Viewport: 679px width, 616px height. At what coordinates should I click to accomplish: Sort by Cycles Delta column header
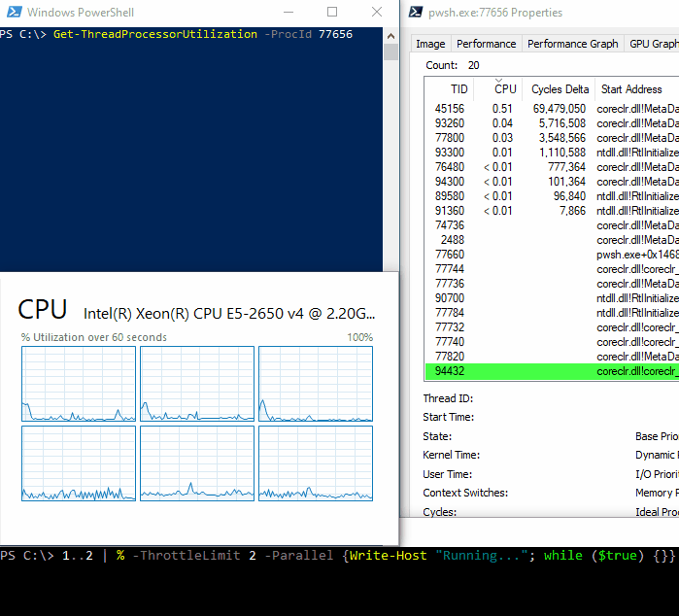pyautogui.click(x=560, y=89)
